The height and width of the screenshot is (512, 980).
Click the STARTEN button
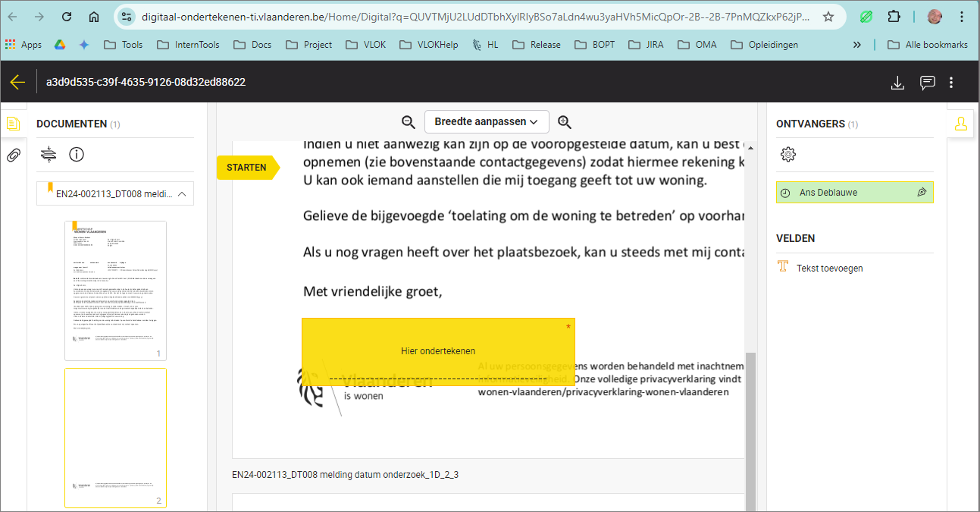coord(247,168)
